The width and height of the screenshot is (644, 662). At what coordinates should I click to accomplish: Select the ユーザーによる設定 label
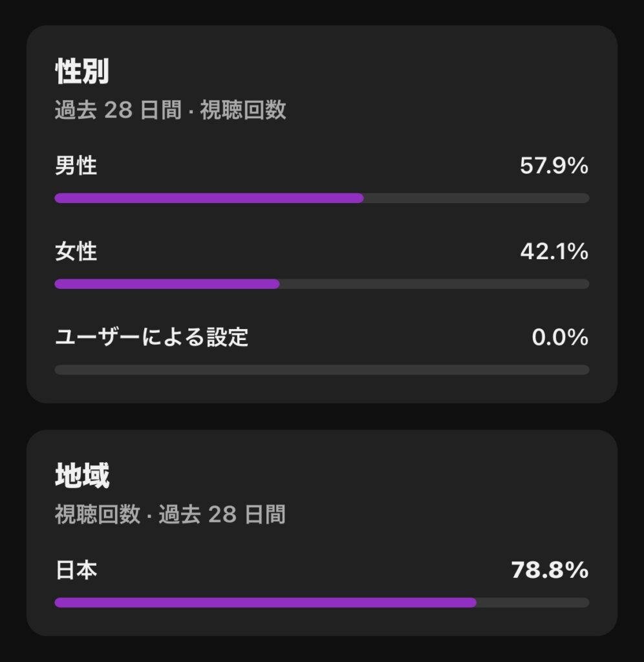tap(151, 337)
